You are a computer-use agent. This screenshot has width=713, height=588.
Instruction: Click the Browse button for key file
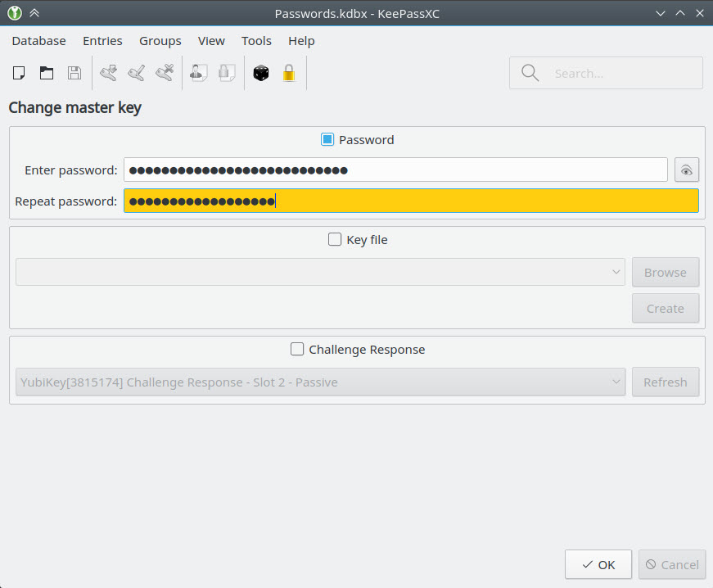pyautogui.click(x=666, y=273)
